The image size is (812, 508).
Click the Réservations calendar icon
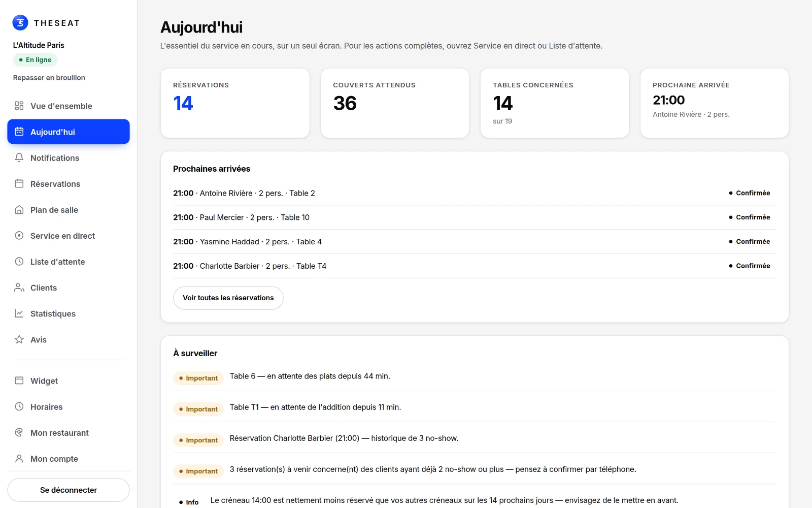[19, 183]
